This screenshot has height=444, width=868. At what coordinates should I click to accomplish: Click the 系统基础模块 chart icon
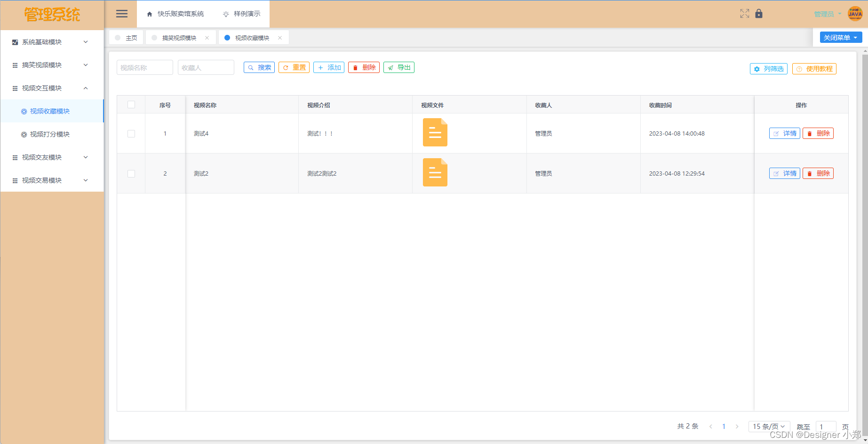(x=15, y=42)
